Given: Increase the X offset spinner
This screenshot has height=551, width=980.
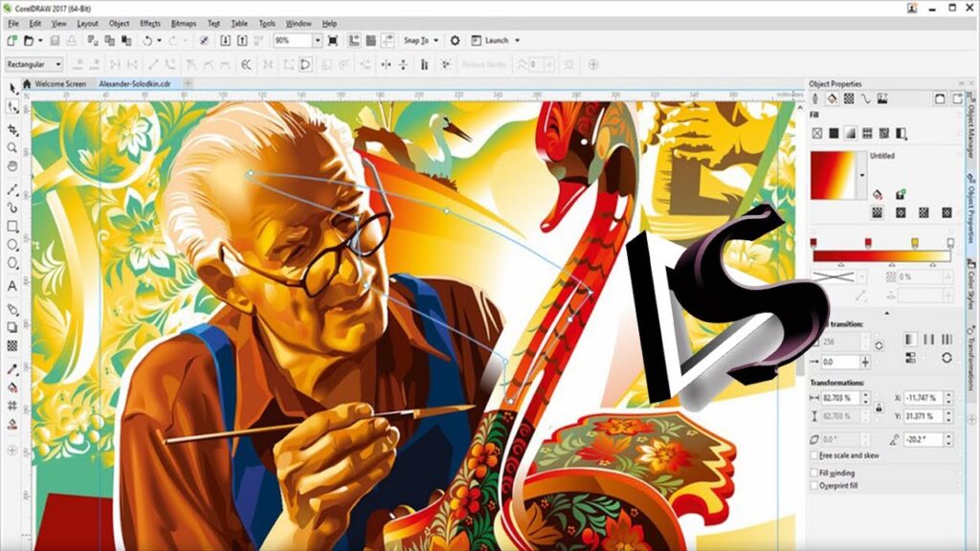Looking at the screenshot, I should coord(948,394).
